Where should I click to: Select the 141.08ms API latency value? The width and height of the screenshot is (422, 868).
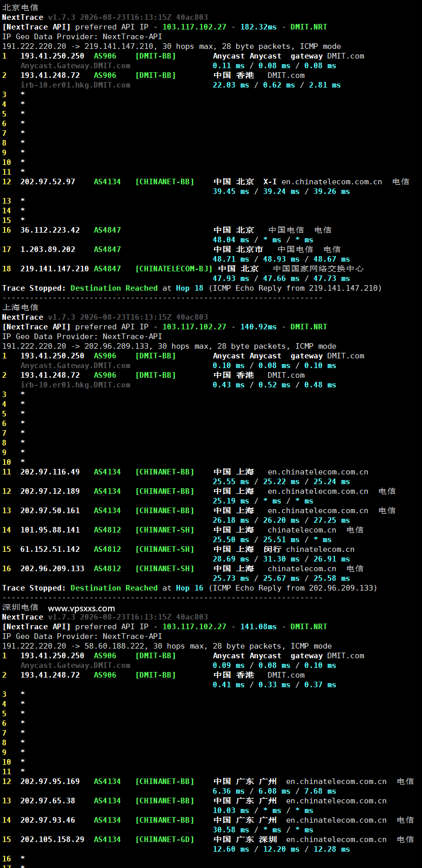click(259, 627)
